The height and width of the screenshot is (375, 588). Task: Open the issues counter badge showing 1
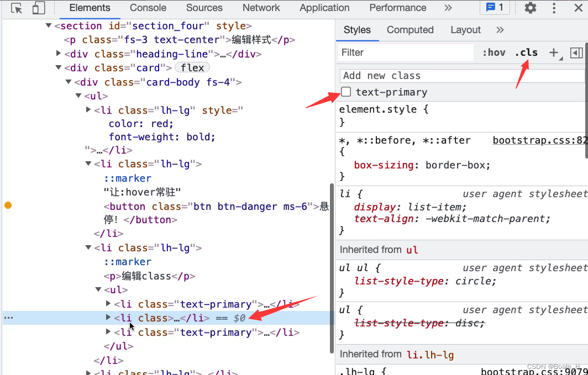495,8
